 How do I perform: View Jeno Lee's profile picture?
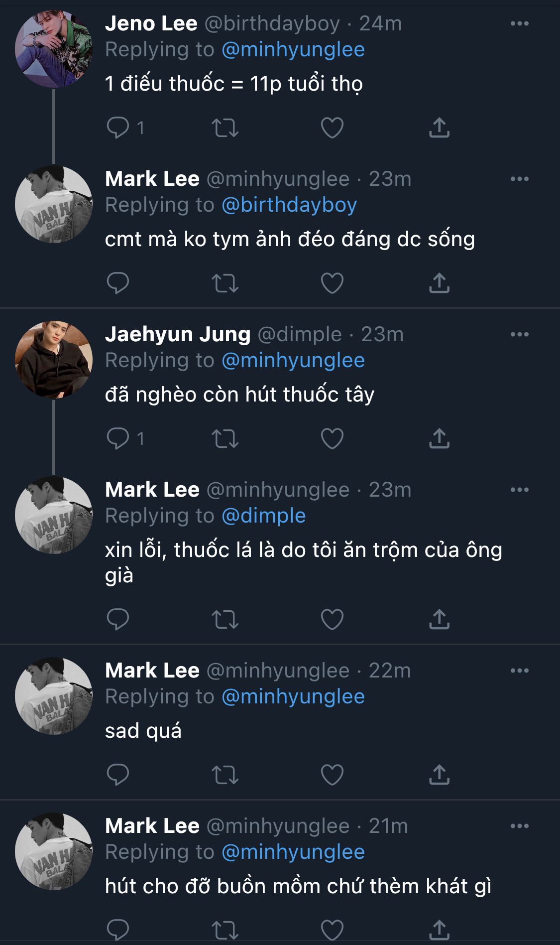[x=54, y=49]
